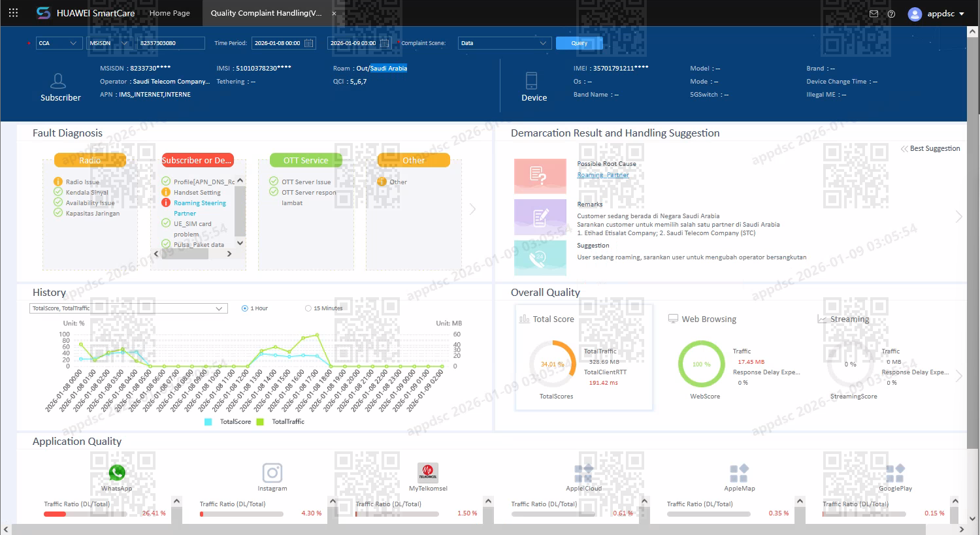
Task: Click the MyTelkomsel traffic ratio bar
Action: (x=397, y=514)
